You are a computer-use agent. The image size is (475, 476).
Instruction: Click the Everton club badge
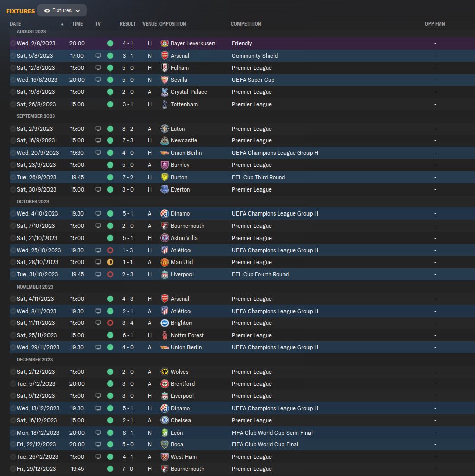(164, 189)
